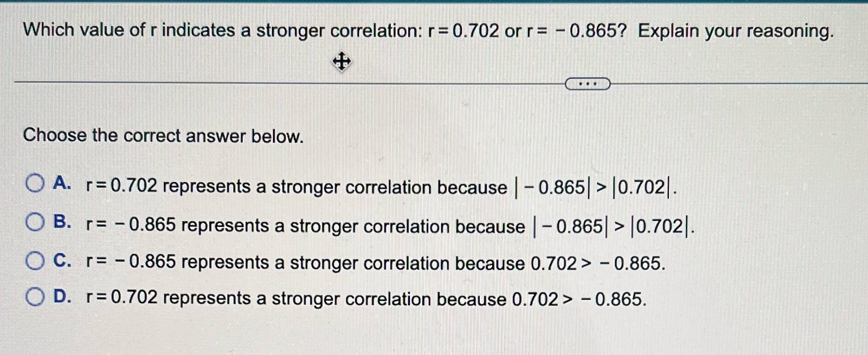The image size is (868, 355).
Task: Click the move arrows icon above the divider line
Action: [341, 62]
